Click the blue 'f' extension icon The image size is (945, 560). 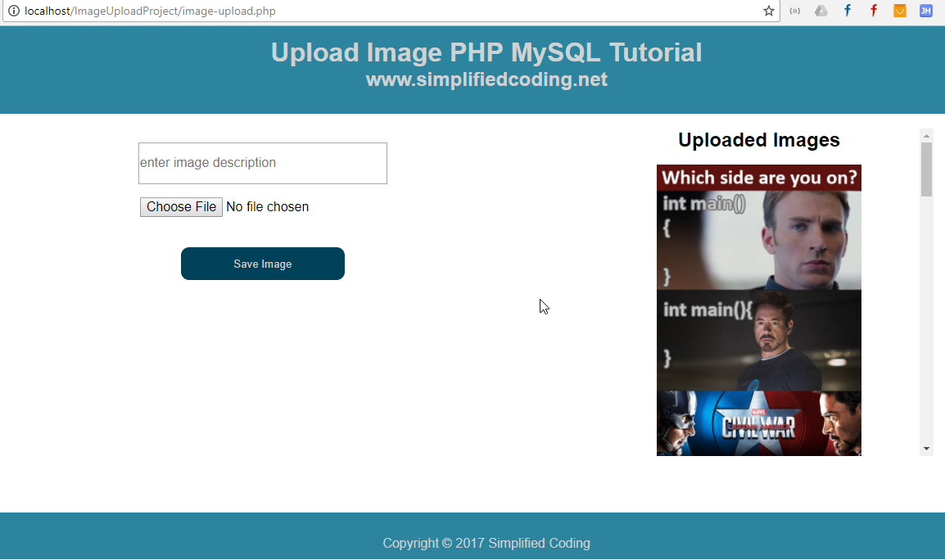pos(847,11)
